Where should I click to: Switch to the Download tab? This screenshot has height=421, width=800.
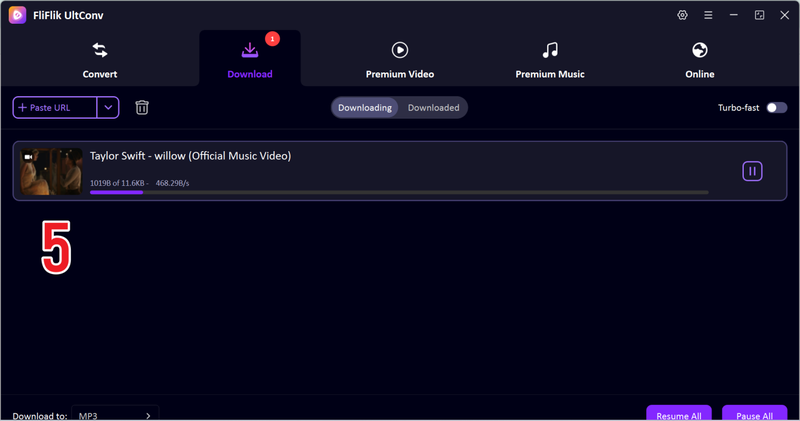point(249,59)
